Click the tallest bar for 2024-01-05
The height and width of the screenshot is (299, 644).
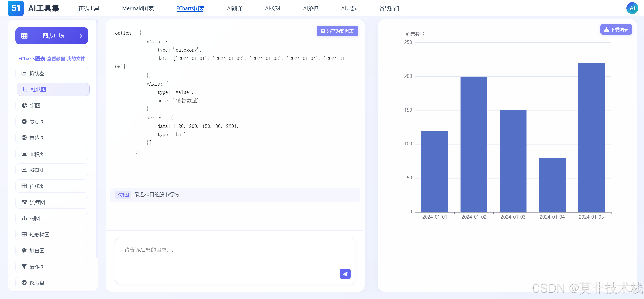coord(591,137)
